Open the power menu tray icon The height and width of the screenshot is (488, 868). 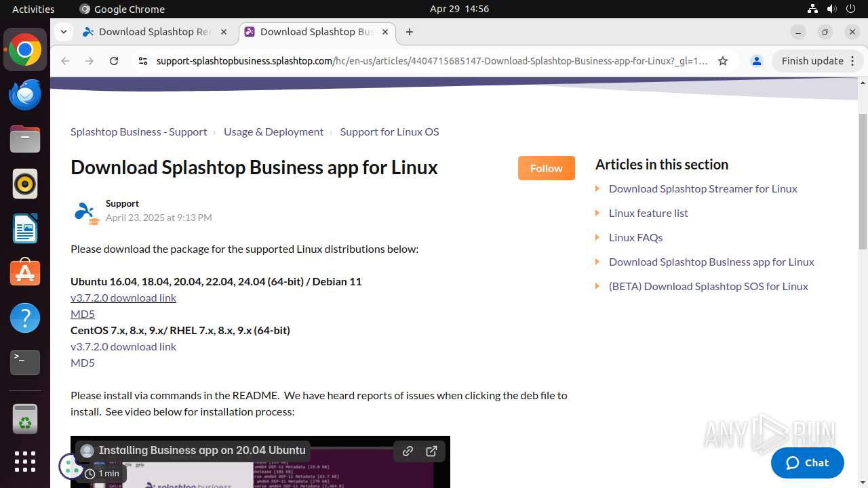[x=850, y=9]
